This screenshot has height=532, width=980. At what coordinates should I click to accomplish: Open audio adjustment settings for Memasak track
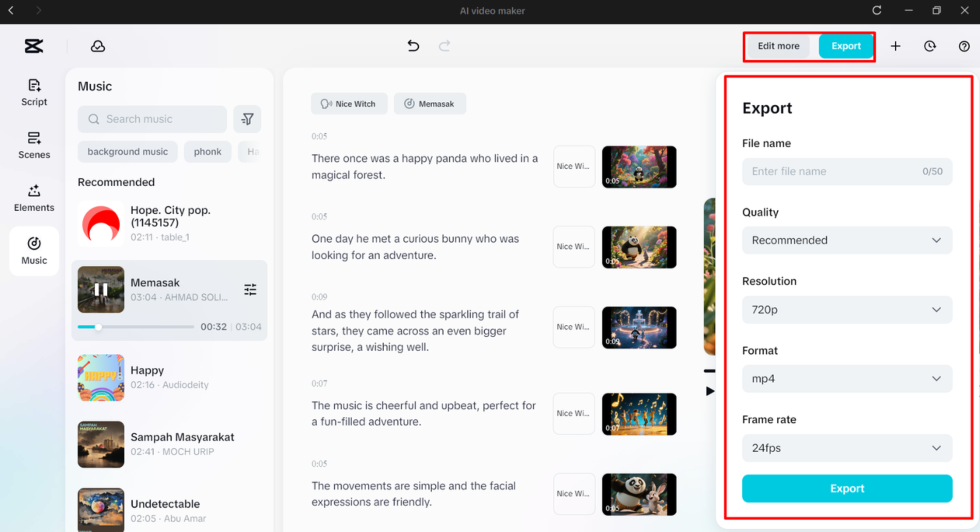pyautogui.click(x=250, y=290)
